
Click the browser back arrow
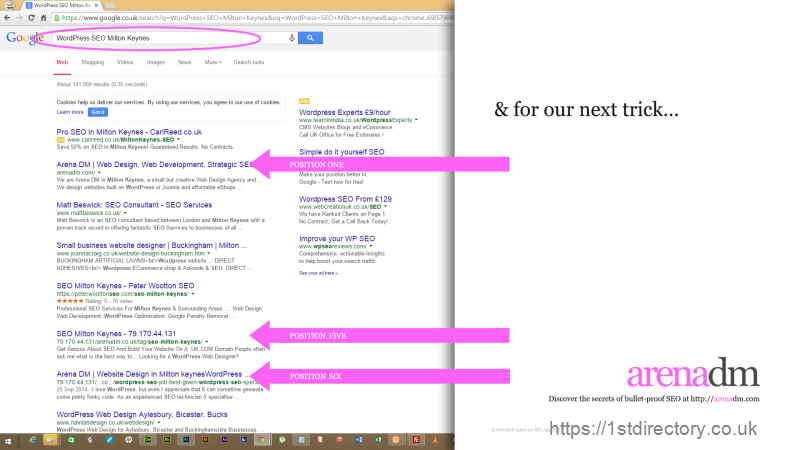(7, 18)
